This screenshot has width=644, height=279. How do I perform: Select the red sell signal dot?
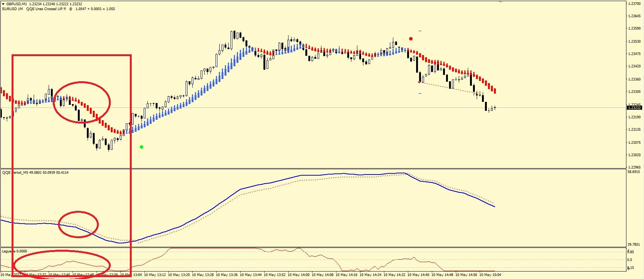tap(411, 39)
